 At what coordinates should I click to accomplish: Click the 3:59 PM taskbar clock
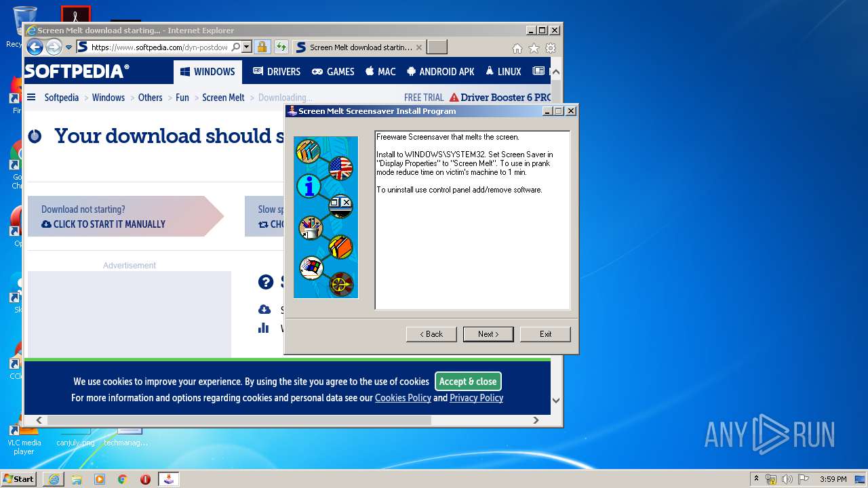tap(833, 479)
